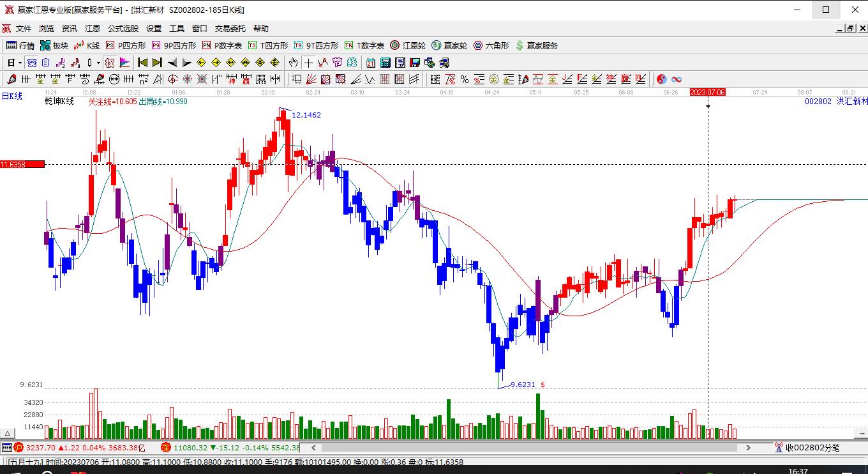Viewport: 868px width, 474px height.
Task: Open the 9T四方形 tool
Action: click(x=316, y=45)
